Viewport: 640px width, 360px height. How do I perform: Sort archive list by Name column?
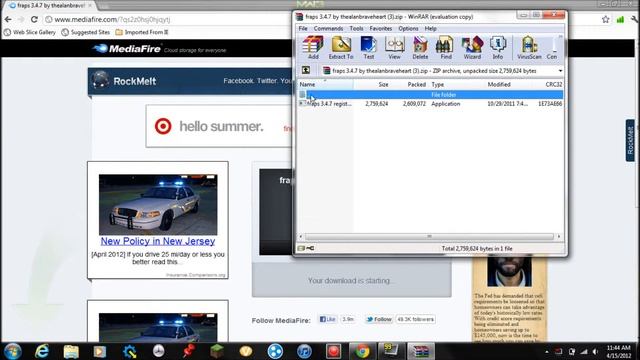(325, 84)
